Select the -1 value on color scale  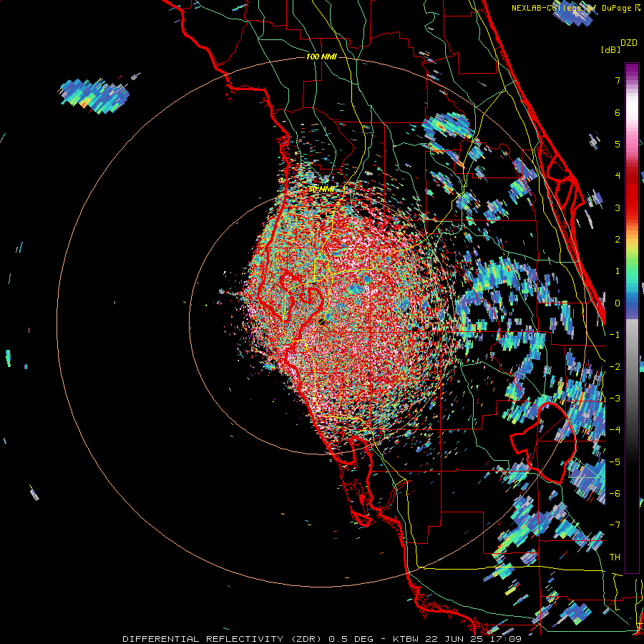[x=615, y=335]
